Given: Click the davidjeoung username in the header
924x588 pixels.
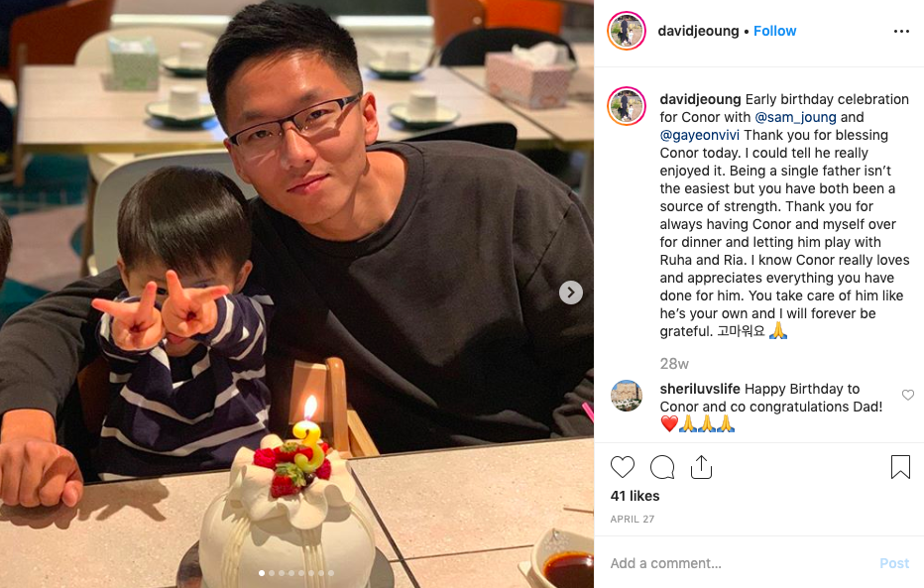Looking at the screenshot, I should 698,31.
